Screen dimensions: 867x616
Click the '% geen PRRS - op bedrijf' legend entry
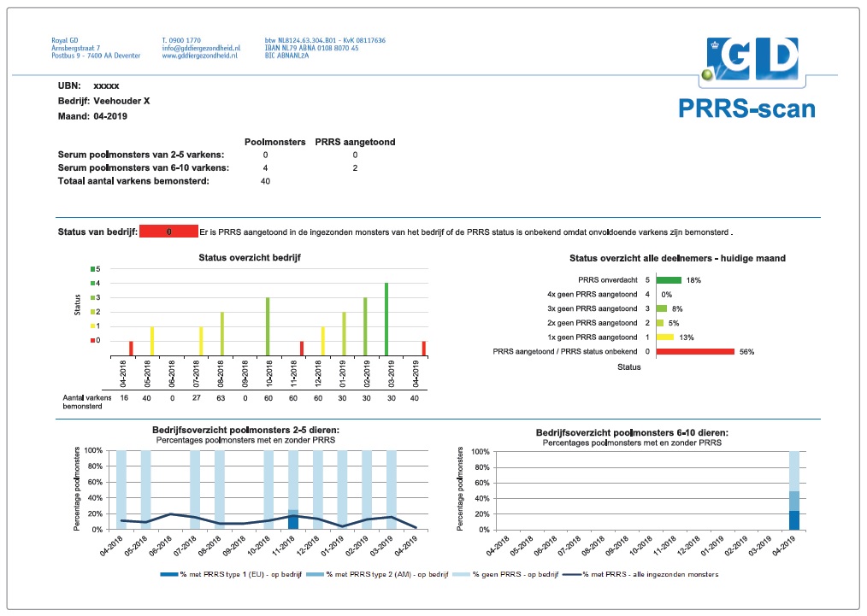505,575
